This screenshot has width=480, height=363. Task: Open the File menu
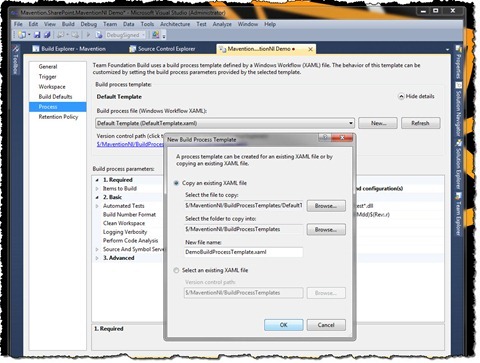coord(18,24)
